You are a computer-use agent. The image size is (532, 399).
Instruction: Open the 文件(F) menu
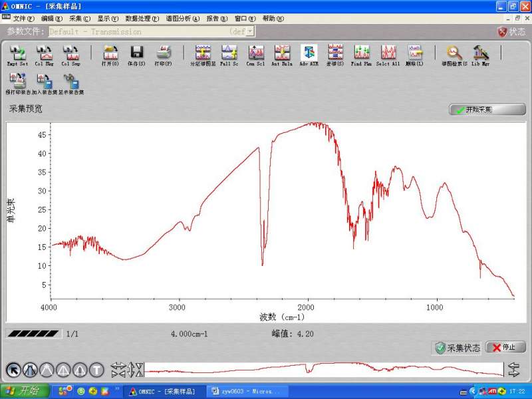click(x=23, y=19)
